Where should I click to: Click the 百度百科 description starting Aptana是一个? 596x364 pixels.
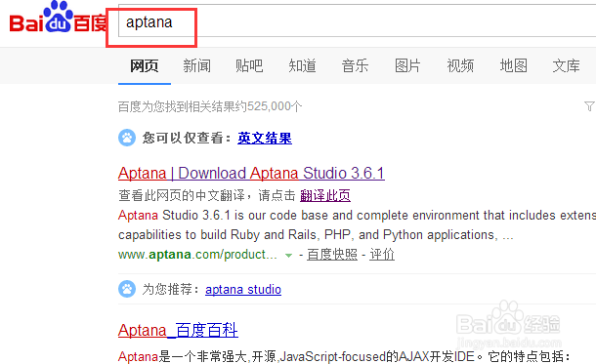344,357
